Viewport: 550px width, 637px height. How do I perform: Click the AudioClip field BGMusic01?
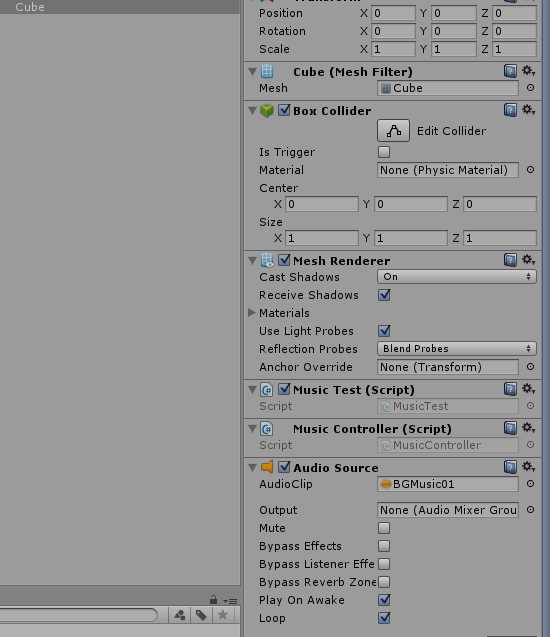pyautogui.click(x=448, y=484)
